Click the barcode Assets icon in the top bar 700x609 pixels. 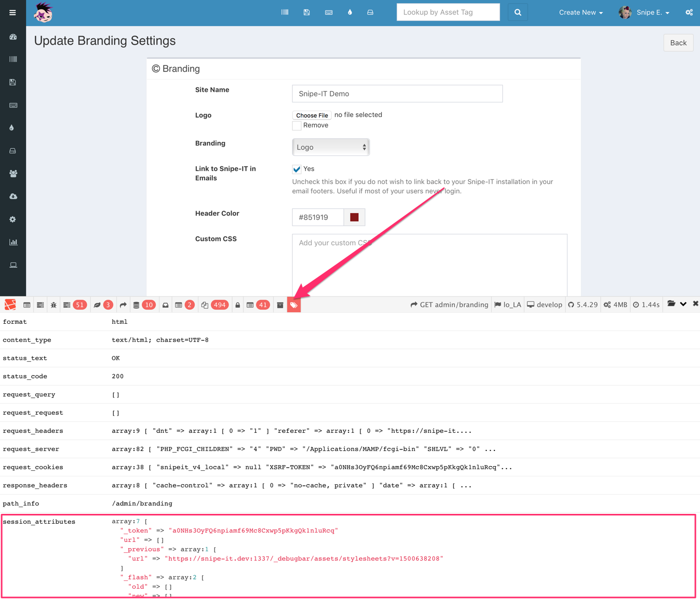pyautogui.click(x=285, y=11)
